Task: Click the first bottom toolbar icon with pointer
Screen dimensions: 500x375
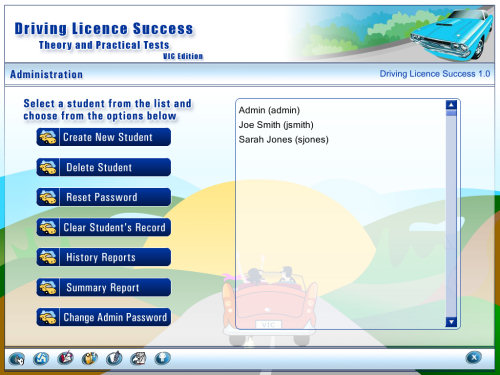Action: [x=17, y=359]
